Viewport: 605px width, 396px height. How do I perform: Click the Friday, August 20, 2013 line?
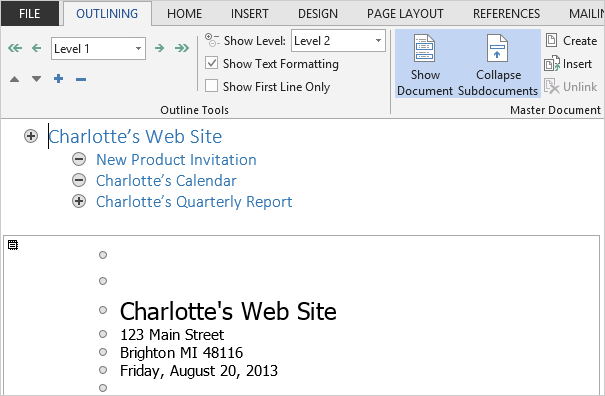click(199, 371)
